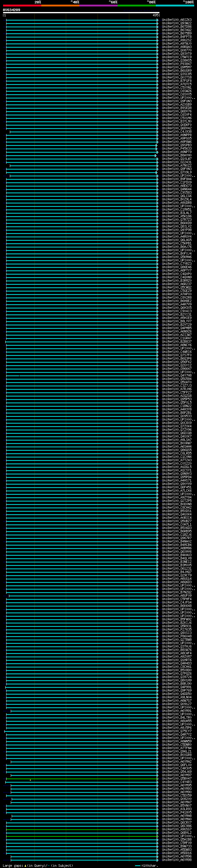
Task: Select UniRef100_Q6BVL2 label
Action: pyautogui.click(x=177, y=833)
